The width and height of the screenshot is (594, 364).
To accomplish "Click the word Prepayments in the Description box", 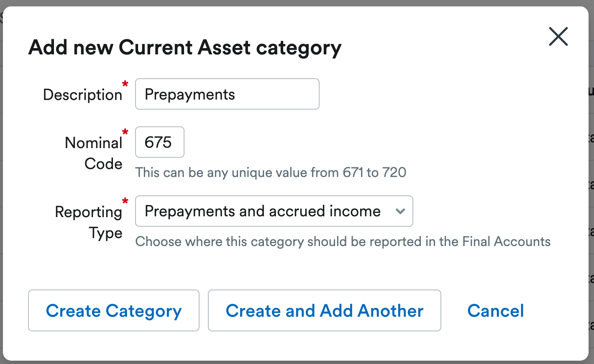I will tap(189, 95).
